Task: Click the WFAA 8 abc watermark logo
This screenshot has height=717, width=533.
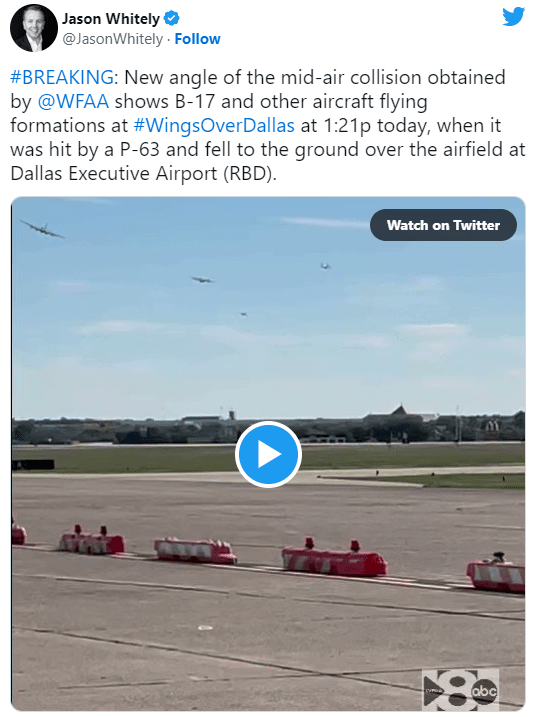Action: tap(461, 690)
